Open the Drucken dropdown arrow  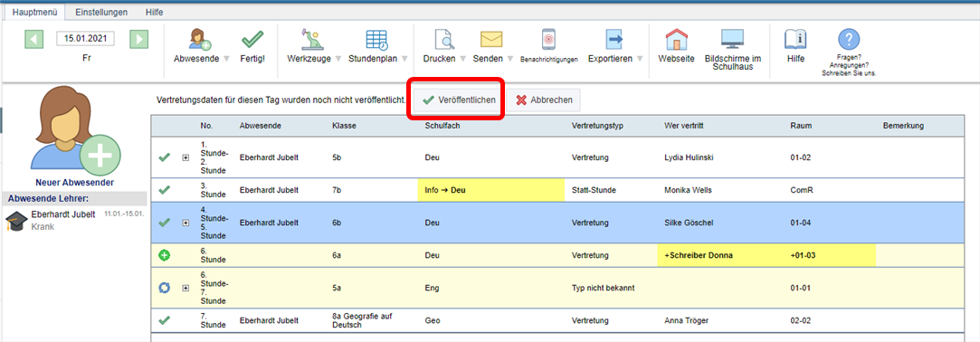(463, 59)
